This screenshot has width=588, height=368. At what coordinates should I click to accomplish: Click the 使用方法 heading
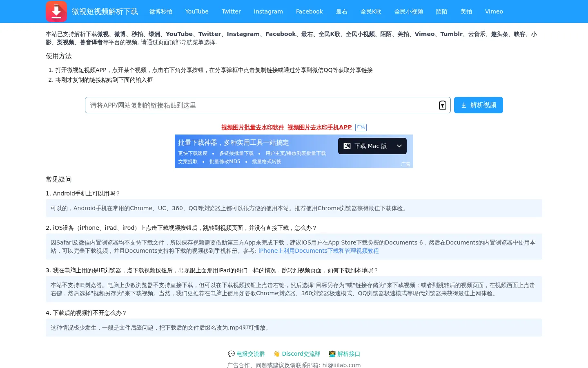pyautogui.click(x=59, y=56)
